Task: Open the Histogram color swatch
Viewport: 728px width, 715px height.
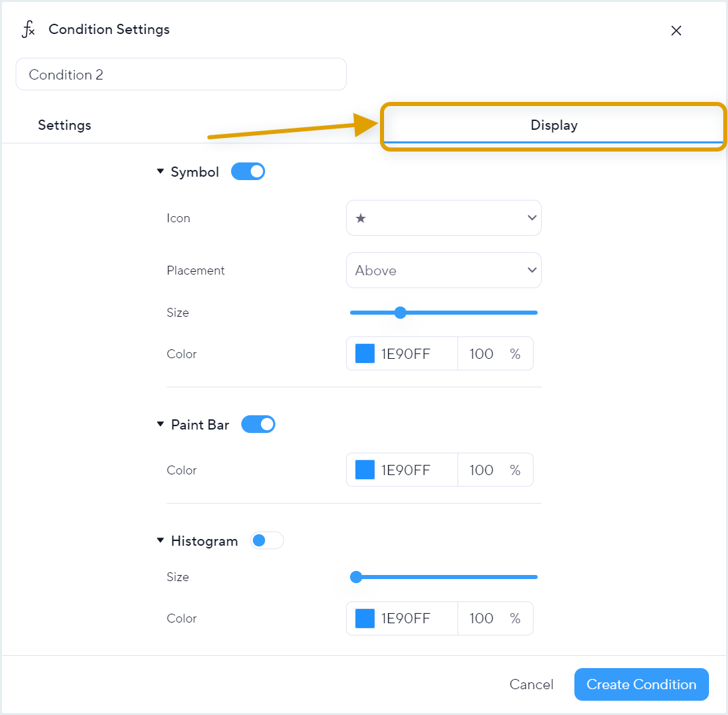Action: coord(365,618)
